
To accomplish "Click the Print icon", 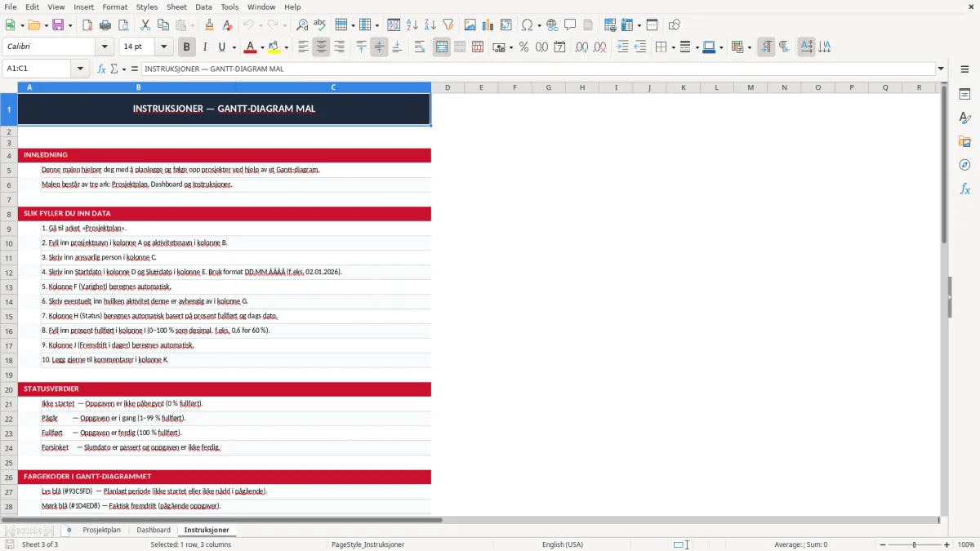I will [105, 25].
